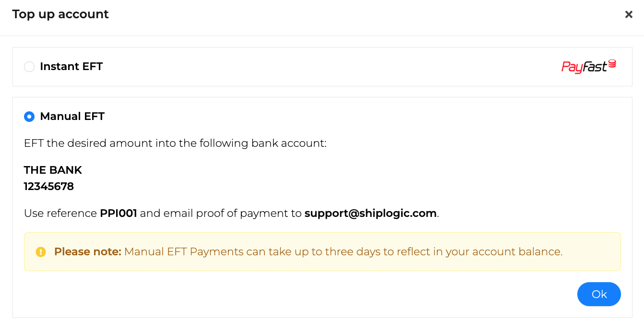The height and width of the screenshot is (334, 644).
Task: Click the Instant EFT label
Action: tap(72, 67)
